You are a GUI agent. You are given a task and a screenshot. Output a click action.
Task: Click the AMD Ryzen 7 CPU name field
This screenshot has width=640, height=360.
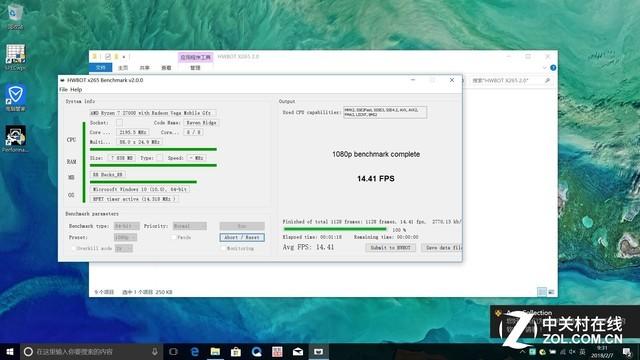[x=152, y=113]
